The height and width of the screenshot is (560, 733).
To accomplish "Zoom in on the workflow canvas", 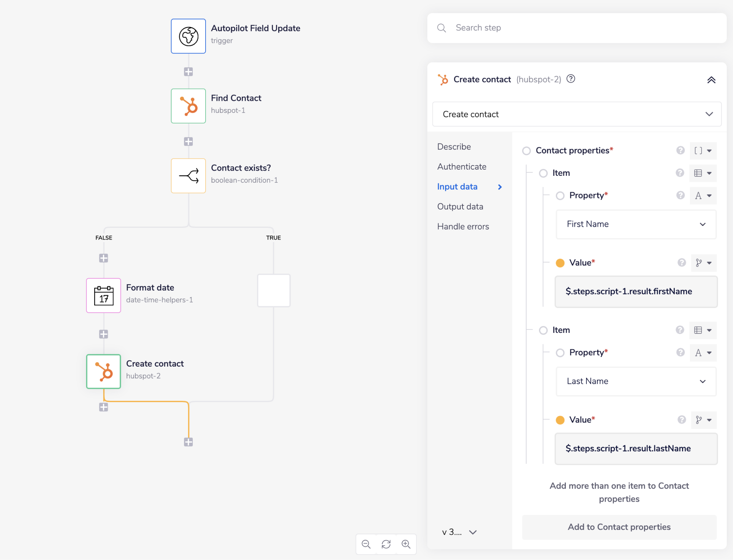I will pyautogui.click(x=406, y=544).
